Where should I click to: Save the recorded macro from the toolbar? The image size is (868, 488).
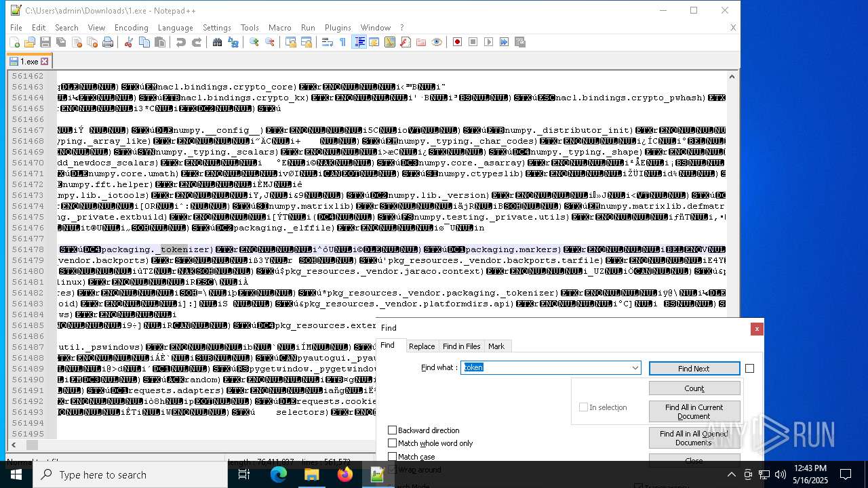point(520,42)
